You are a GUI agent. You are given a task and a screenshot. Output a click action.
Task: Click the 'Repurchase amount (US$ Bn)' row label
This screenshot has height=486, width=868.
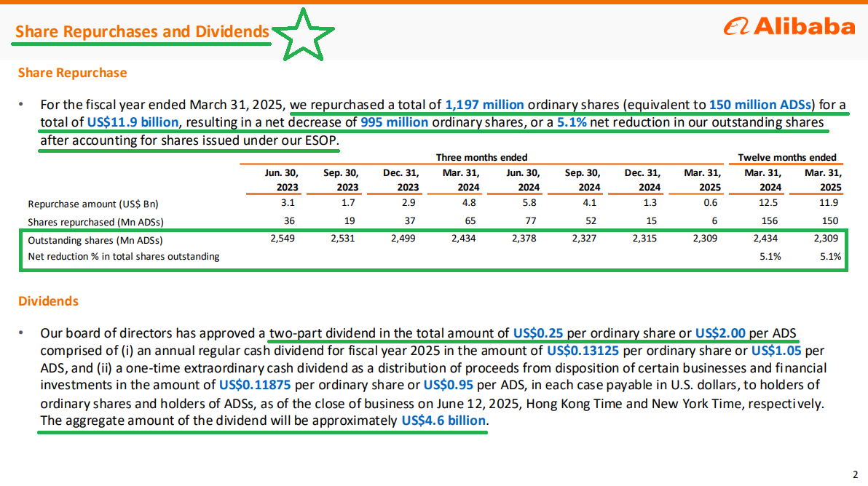93,204
